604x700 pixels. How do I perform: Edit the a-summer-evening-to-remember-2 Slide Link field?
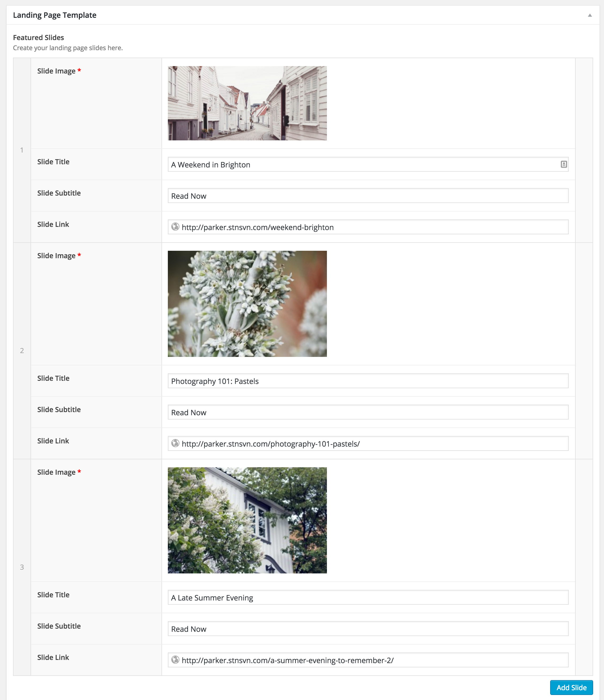[368, 660]
